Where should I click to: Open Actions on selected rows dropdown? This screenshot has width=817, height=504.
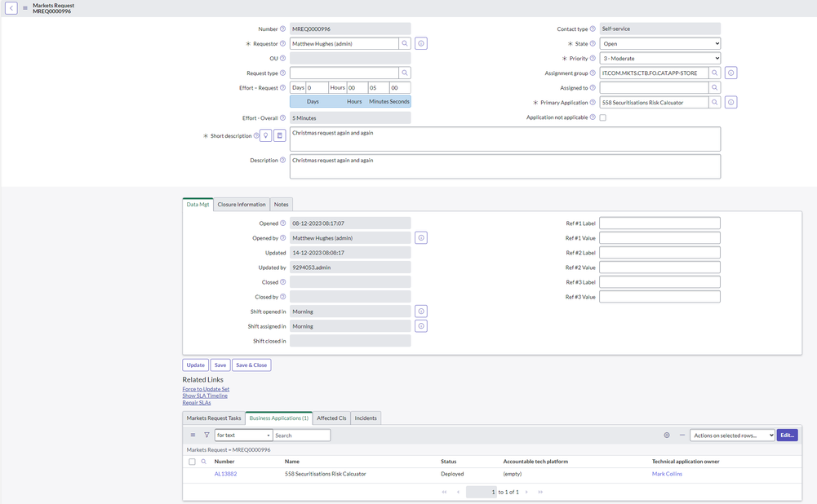point(732,435)
